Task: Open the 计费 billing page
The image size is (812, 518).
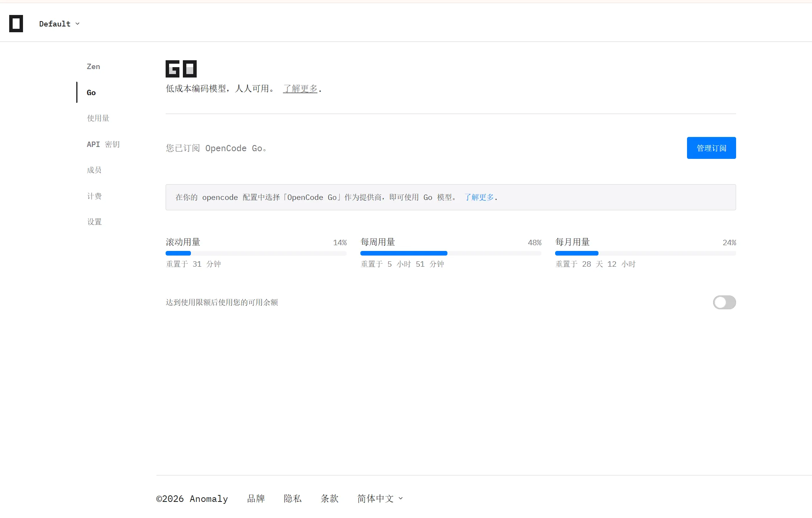Action: click(94, 196)
